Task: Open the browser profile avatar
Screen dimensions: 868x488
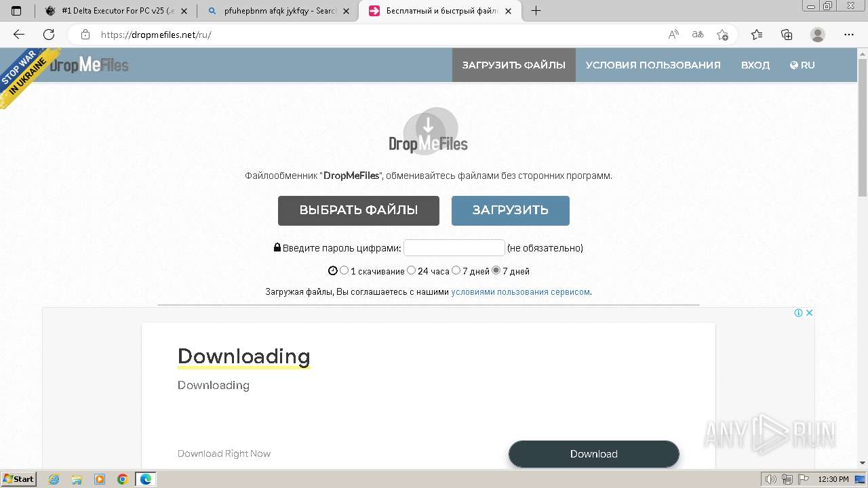Action: coord(818,35)
